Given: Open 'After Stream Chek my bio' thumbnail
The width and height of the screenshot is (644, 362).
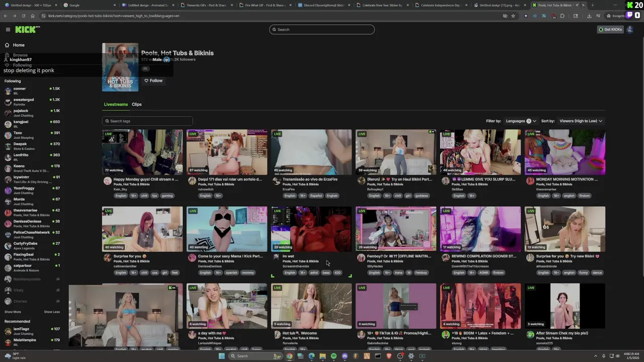Looking at the screenshot, I should pos(565,306).
